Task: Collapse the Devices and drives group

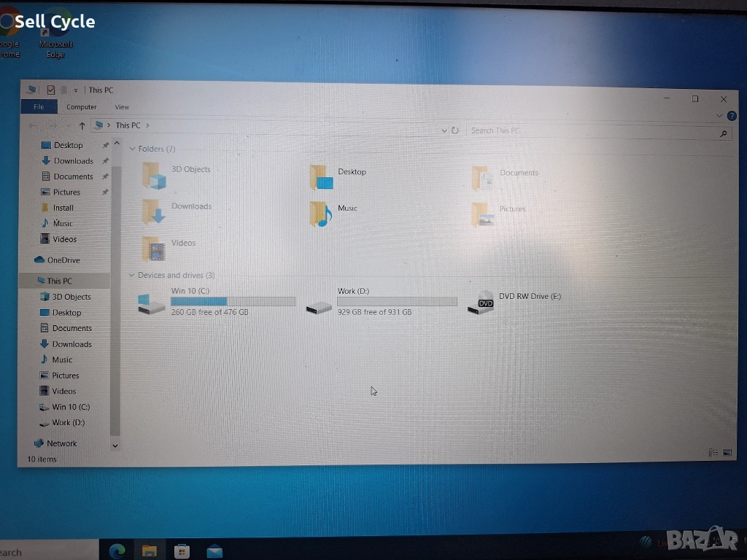Action: click(132, 276)
